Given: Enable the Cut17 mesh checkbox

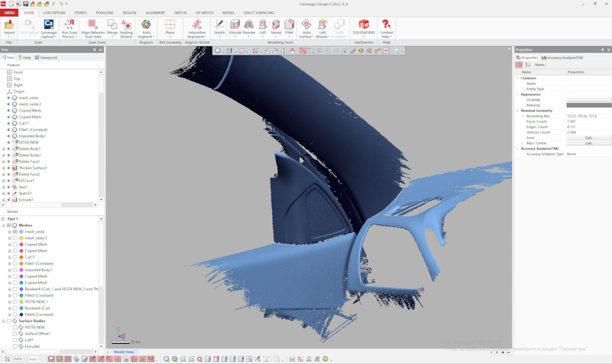Looking at the screenshot, I should (15, 257).
